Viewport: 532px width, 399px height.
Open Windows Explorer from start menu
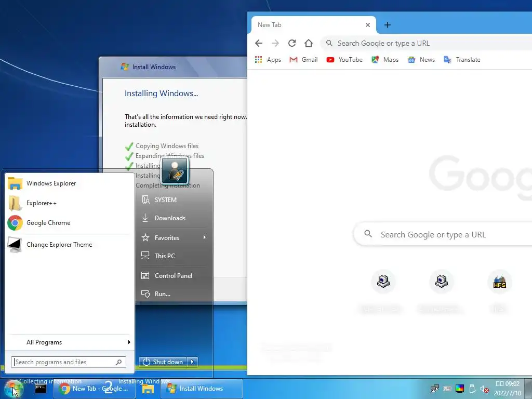coord(70,183)
